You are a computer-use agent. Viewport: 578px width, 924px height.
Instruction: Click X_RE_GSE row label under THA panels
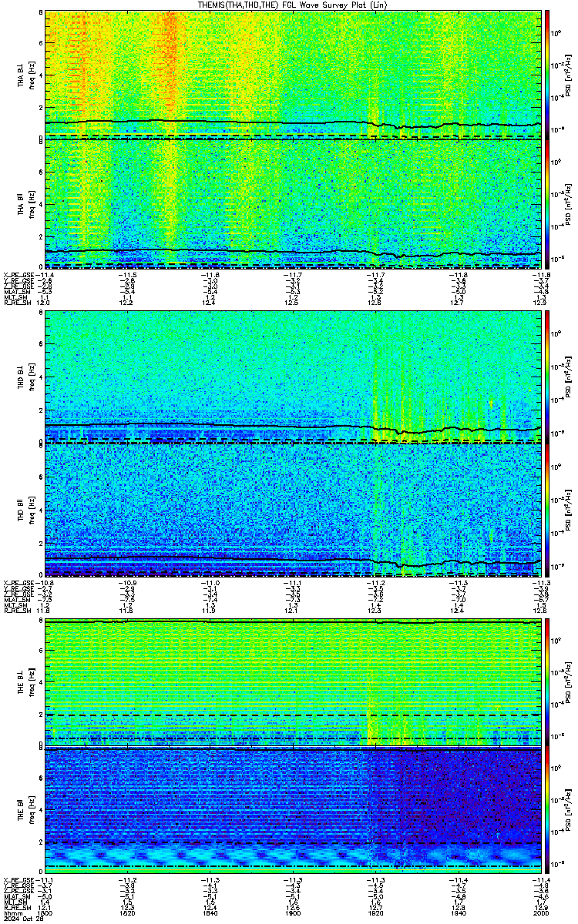click(x=18, y=275)
